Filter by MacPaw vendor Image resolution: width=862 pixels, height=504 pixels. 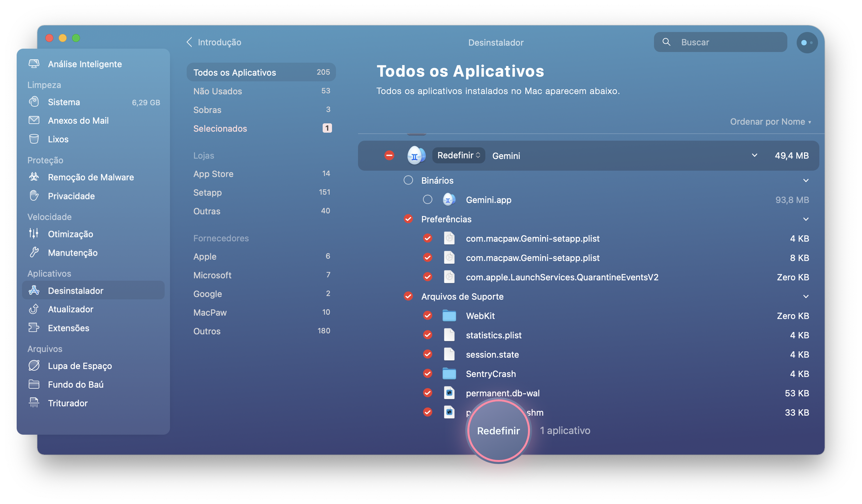261,312
